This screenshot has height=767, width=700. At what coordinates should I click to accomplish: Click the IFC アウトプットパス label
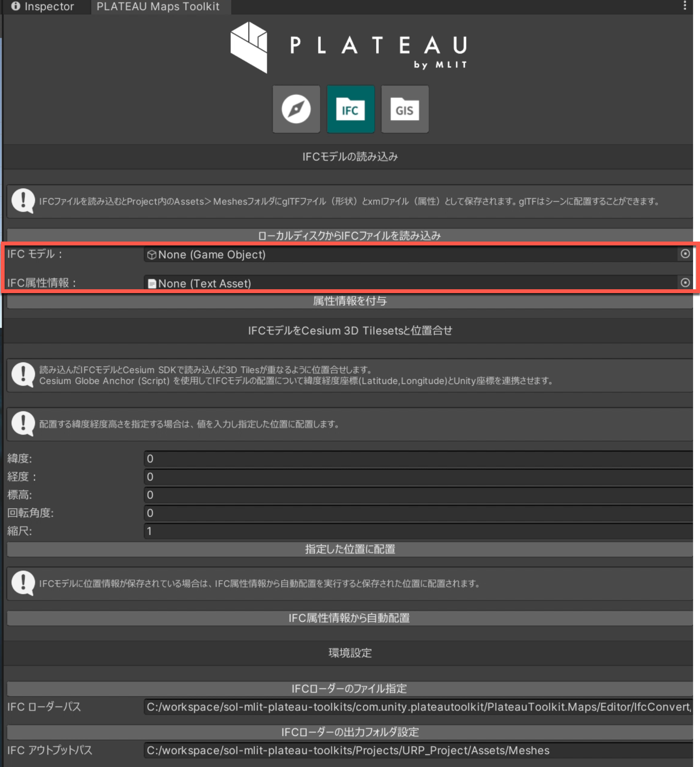click(x=50, y=750)
